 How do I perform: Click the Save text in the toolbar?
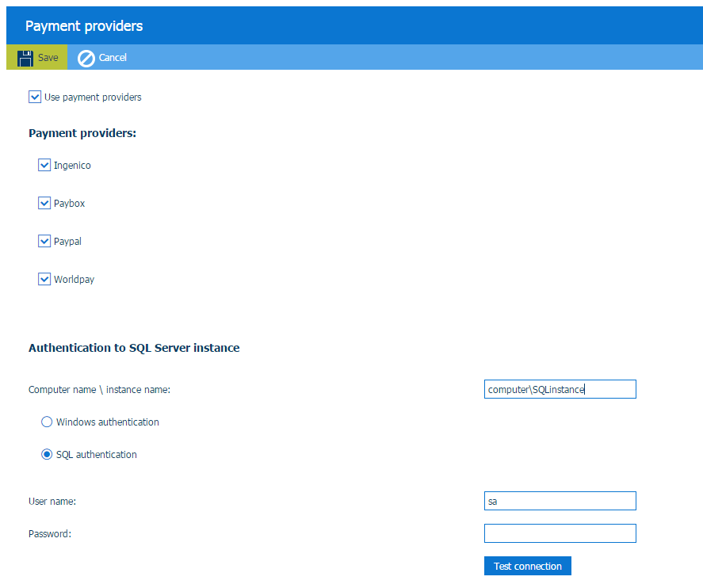coord(48,58)
